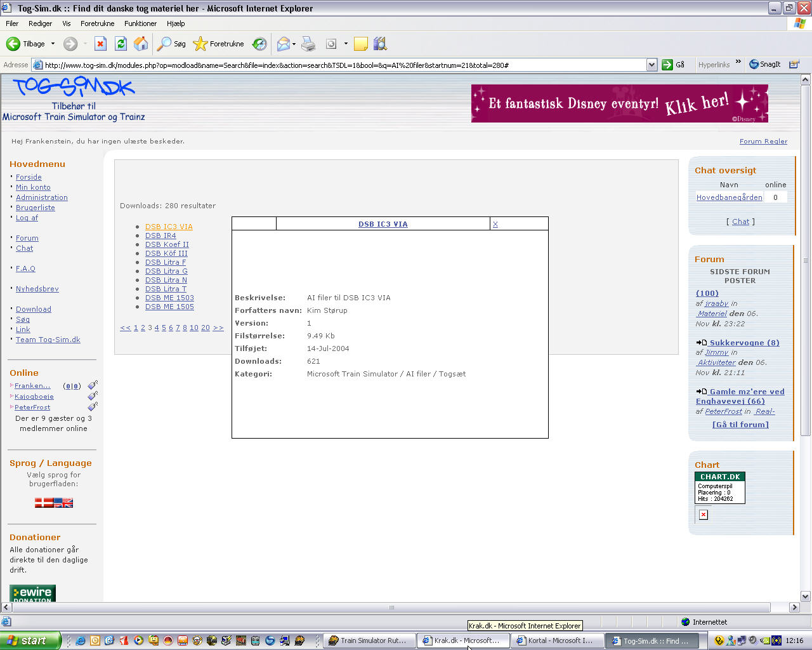The height and width of the screenshot is (650, 812).
Task: Open the Tilbage history dropdown arrow
Action: pyautogui.click(x=53, y=44)
